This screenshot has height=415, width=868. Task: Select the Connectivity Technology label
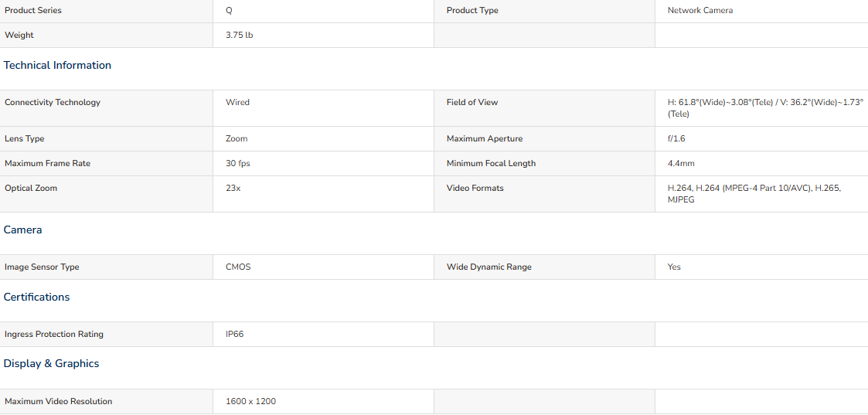(53, 102)
